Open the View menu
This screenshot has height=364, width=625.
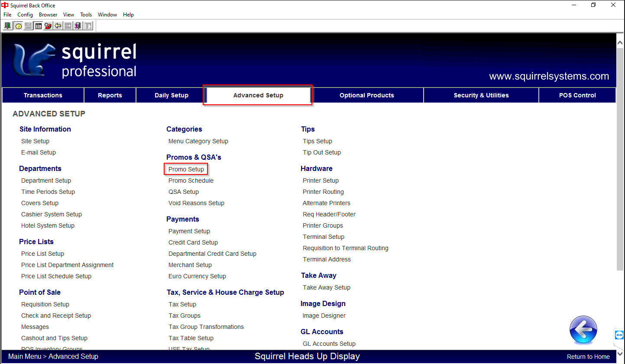[68, 15]
